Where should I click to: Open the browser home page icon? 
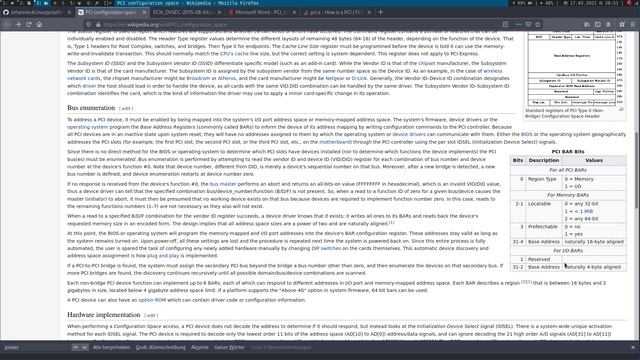click(39, 24)
